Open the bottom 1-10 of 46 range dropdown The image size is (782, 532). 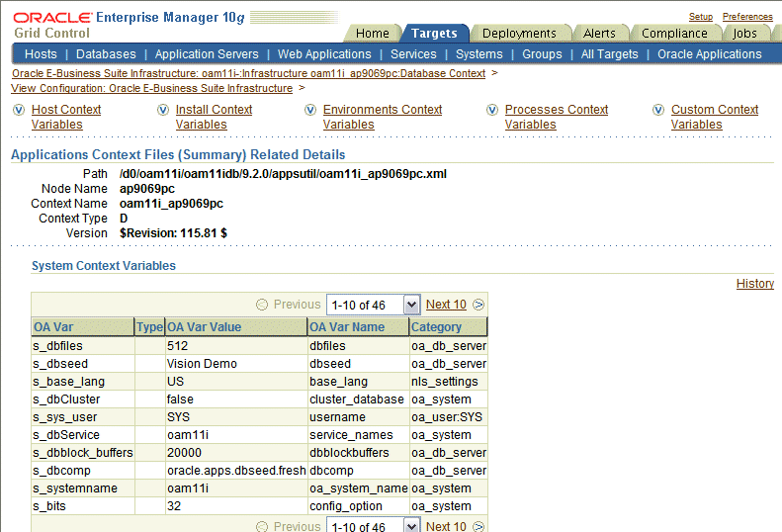(x=374, y=525)
